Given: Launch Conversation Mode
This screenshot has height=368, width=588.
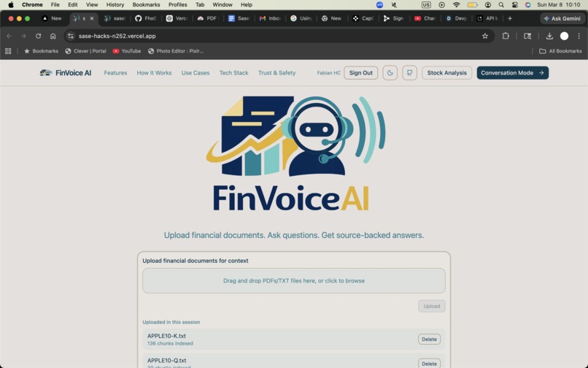Looking at the screenshot, I should click(512, 73).
